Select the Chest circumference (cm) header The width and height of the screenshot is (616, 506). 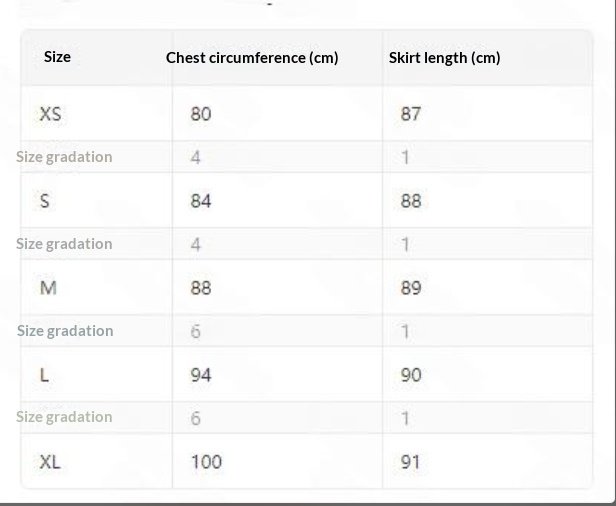(252, 58)
